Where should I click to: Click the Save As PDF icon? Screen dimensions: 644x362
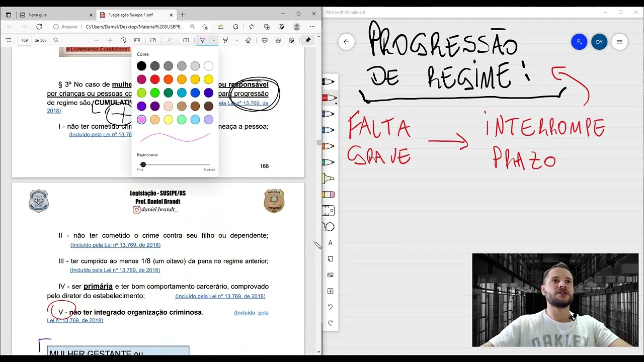point(291,40)
